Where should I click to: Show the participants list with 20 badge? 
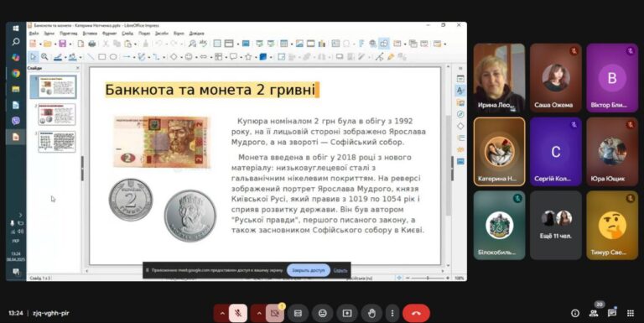point(594,312)
